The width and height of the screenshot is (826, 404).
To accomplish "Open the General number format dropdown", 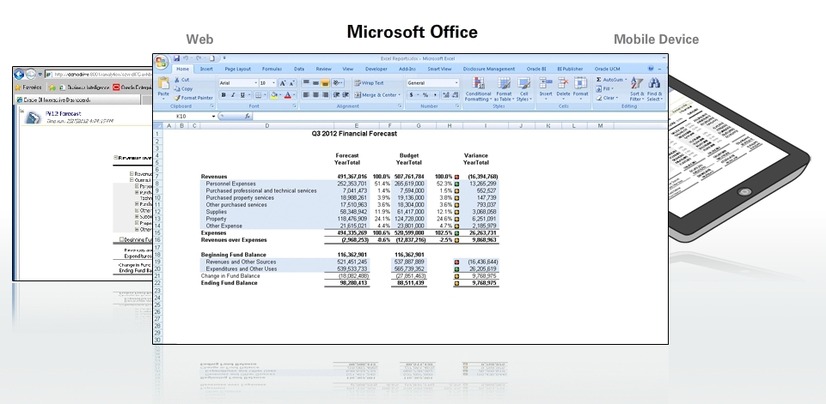I will coord(456,83).
